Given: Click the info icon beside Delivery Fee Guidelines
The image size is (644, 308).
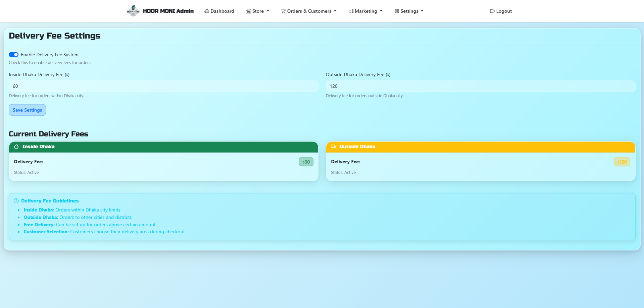Looking at the screenshot, I should click(16, 201).
